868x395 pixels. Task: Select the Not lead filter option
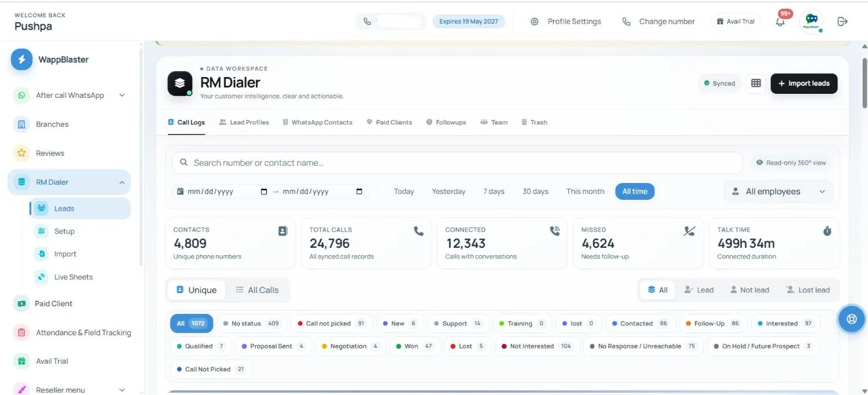(x=749, y=290)
